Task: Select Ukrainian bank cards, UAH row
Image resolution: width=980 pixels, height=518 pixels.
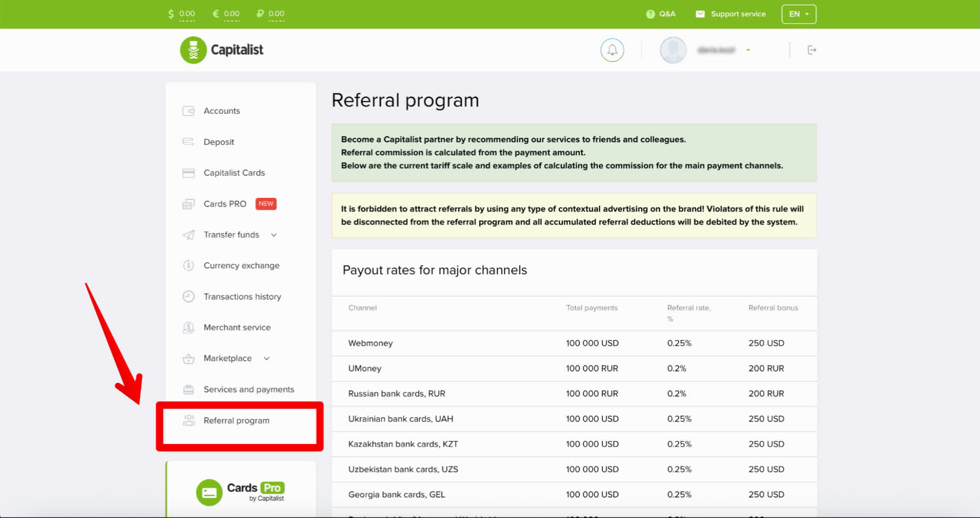Action: coord(574,419)
